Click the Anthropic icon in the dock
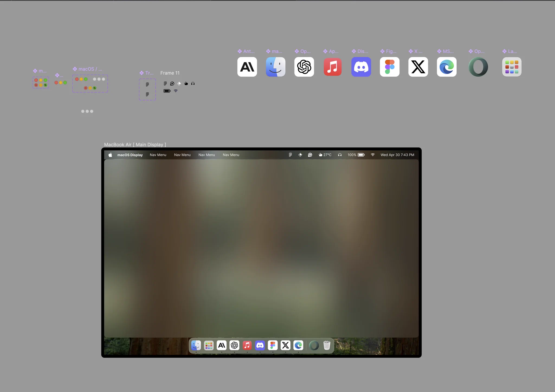This screenshot has width=555, height=392. [222, 345]
